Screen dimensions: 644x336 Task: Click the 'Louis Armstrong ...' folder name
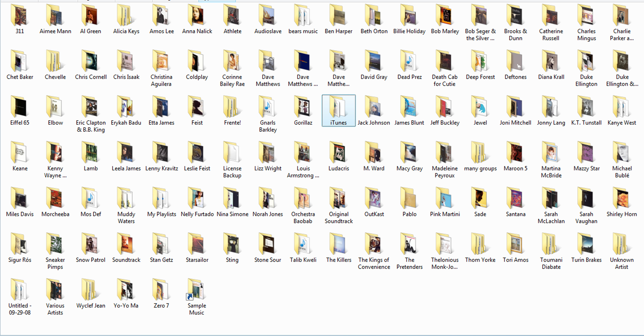point(303,172)
